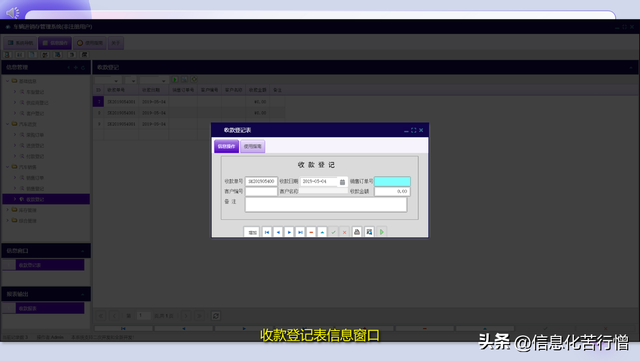
Task: Open 信息操作 tab in main window
Action: coord(55,43)
